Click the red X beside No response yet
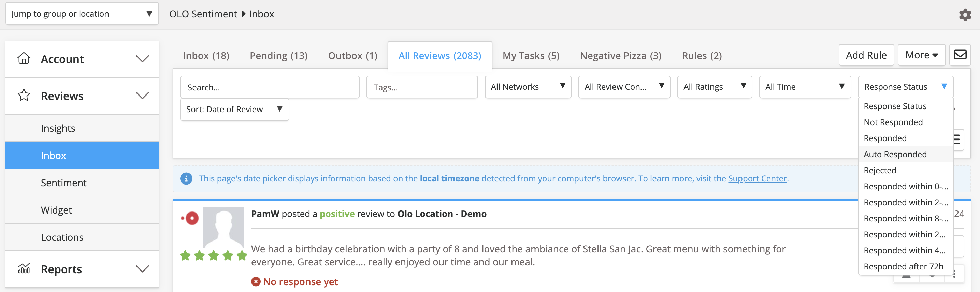The image size is (980, 292). click(x=256, y=282)
